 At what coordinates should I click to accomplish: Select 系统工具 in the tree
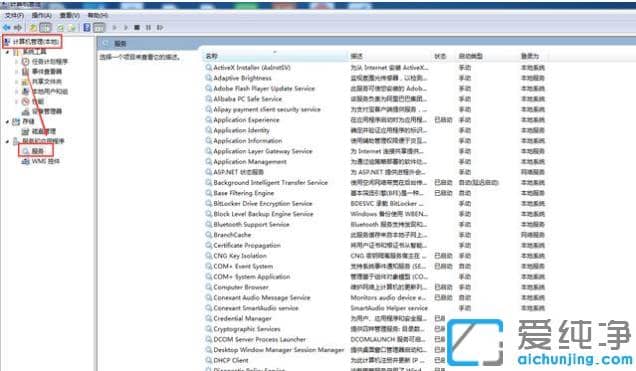[34, 51]
